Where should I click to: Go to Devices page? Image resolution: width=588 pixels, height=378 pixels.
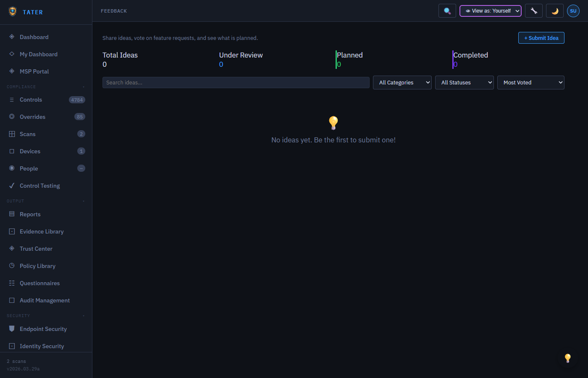[46, 151]
